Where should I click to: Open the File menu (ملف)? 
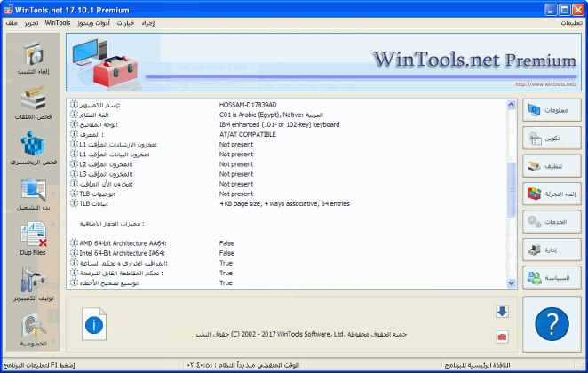coord(12,23)
